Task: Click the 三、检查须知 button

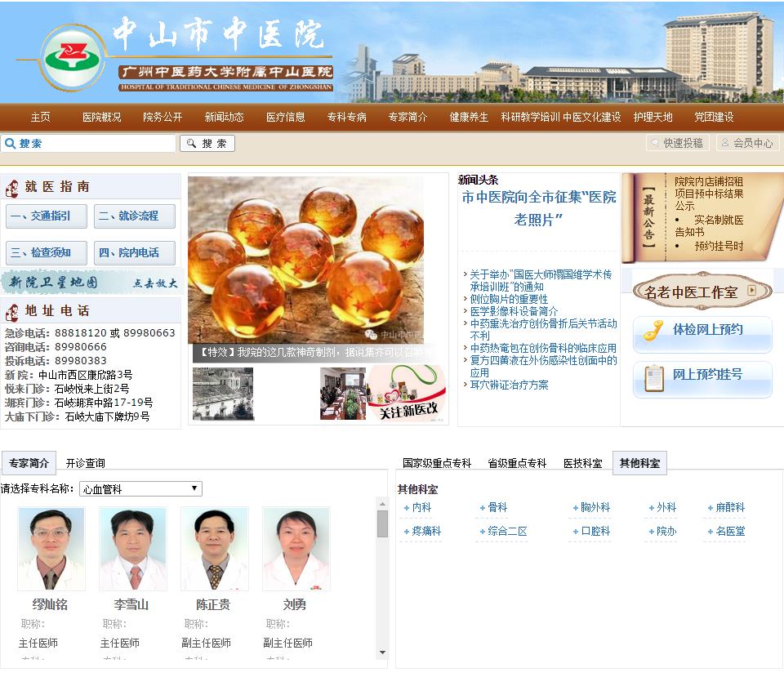Action: tap(47, 252)
